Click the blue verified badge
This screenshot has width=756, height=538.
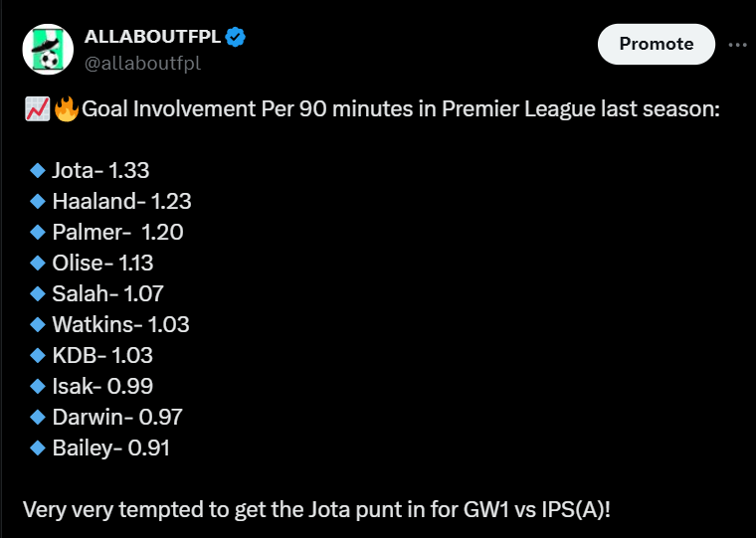(236, 38)
